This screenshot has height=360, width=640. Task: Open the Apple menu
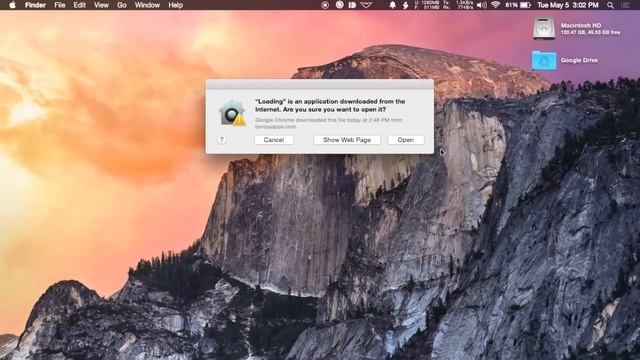[12, 5]
